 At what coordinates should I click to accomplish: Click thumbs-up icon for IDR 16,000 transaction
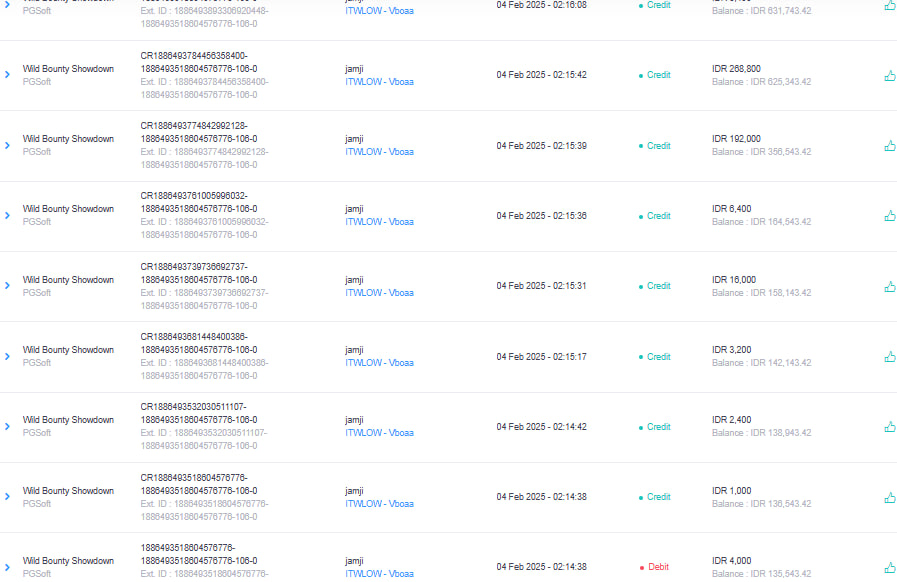[x=890, y=287]
